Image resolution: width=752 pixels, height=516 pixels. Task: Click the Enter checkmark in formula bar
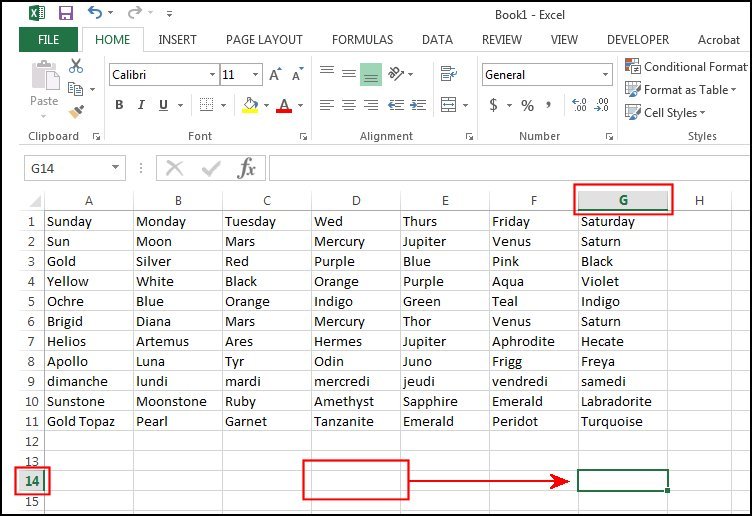(211, 168)
